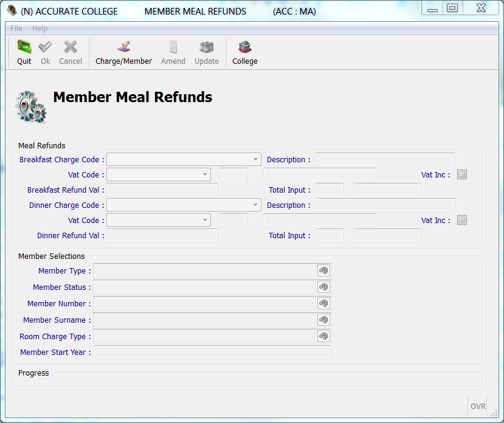Expand the Dinner Charge Code dropdown
The height and width of the screenshot is (423, 504).
tap(255, 205)
